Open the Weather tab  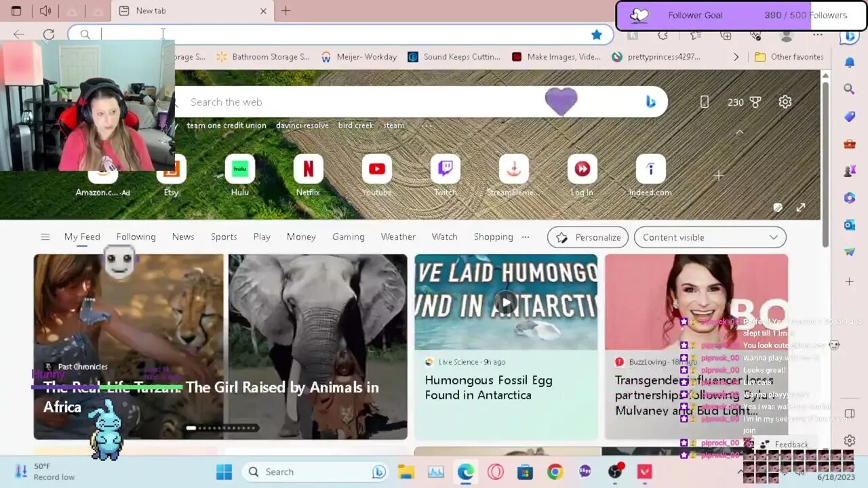click(x=398, y=237)
